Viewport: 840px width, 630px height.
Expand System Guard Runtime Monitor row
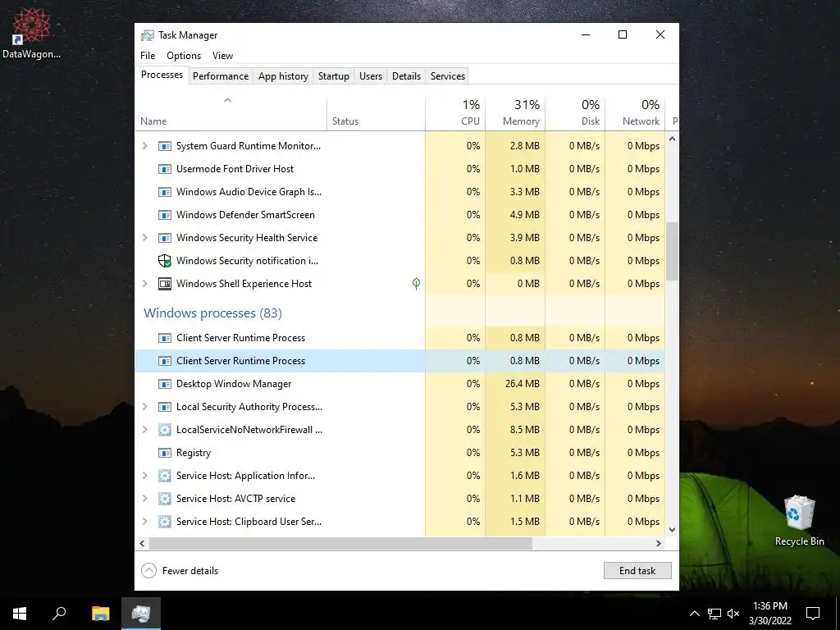144,146
